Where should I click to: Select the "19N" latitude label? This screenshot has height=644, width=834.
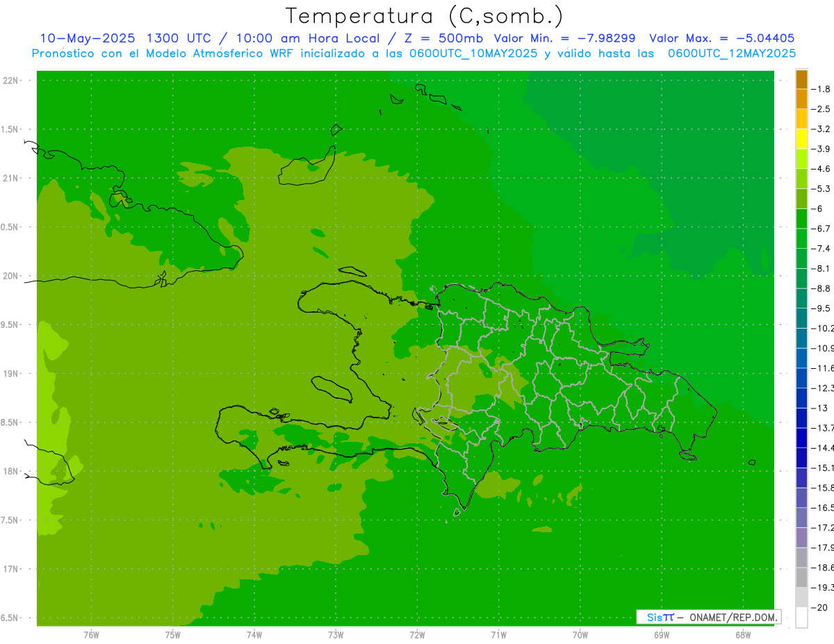pyautogui.click(x=11, y=374)
